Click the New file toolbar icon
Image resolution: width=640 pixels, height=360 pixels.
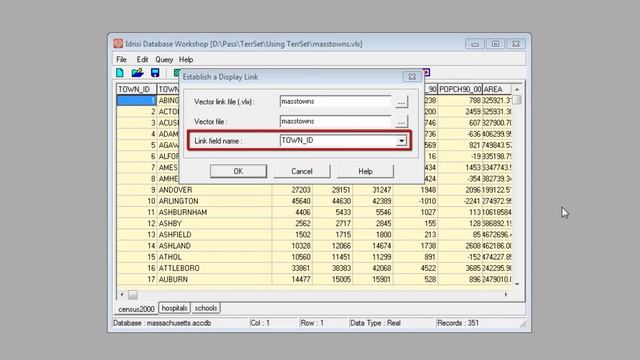pos(120,73)
